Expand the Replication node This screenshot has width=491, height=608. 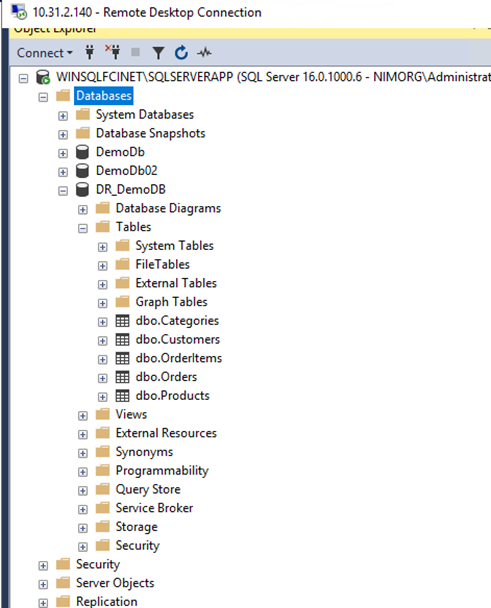point(43,603)
